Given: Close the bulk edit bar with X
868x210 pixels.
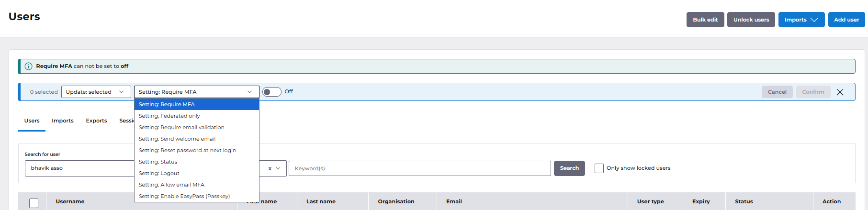Looking at the screenshot, I should pyautogui.click(x=840, y=92).
